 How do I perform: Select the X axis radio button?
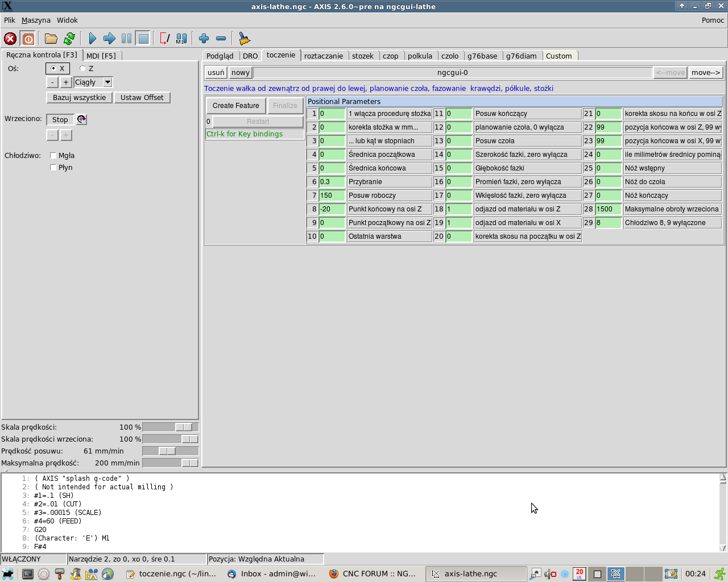click(57, 69)
